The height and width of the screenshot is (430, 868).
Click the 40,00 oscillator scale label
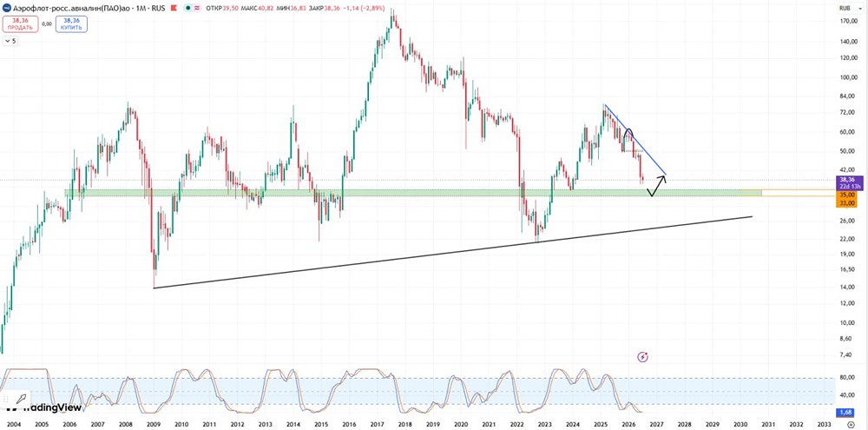point(848,395)
